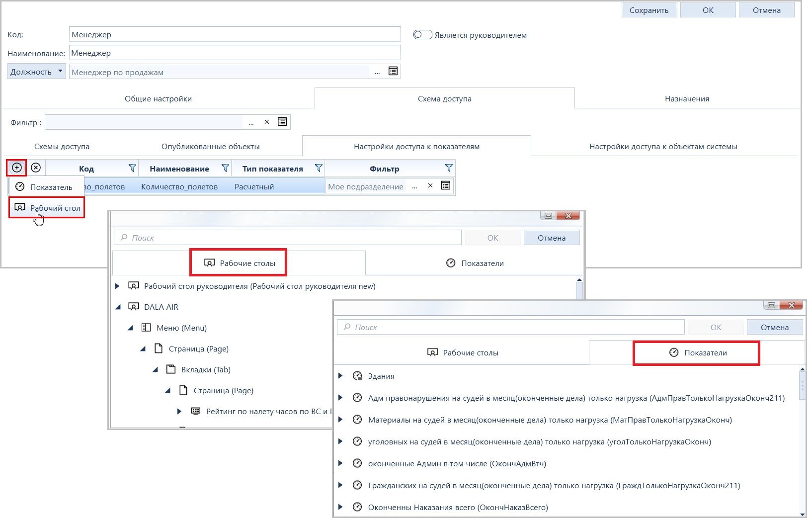The width and height of the screenshot is (812, 520).
Task: Open filter on the Код column
Action: tap(132, 168)
